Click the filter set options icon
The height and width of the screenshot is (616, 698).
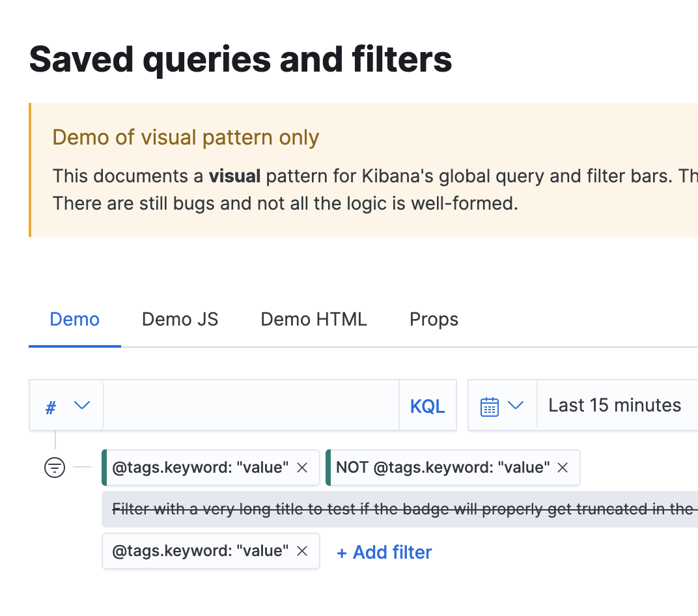pos(55,468)
